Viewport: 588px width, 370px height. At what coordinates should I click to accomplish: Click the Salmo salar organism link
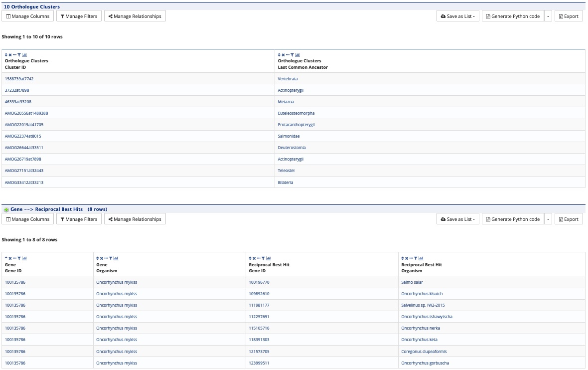click(x=412, y=282)
